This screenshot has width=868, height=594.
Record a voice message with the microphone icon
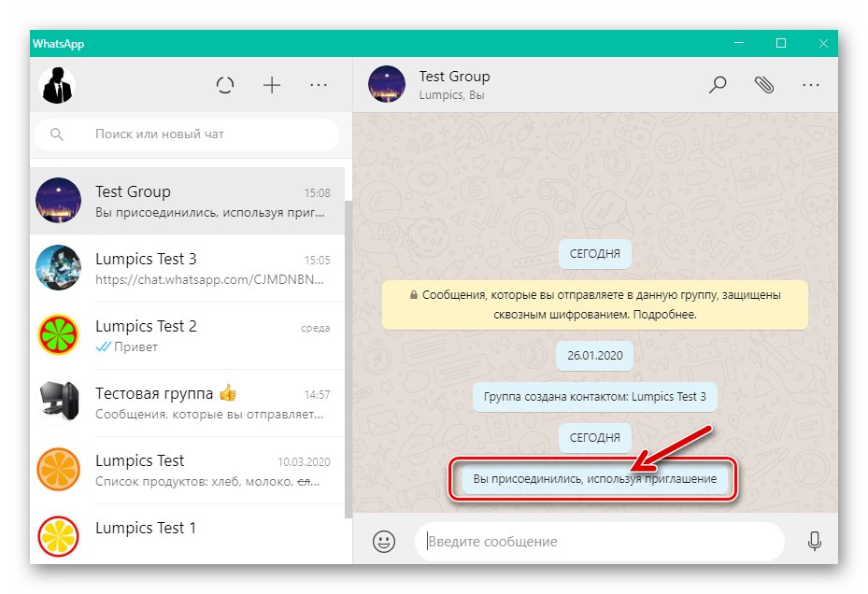[x=812, y=542]
